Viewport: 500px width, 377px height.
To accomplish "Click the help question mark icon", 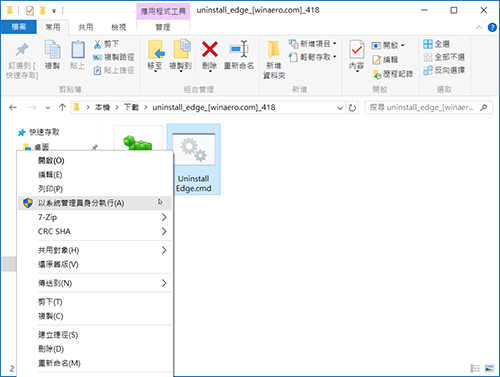I will click(x=492, y=27).
